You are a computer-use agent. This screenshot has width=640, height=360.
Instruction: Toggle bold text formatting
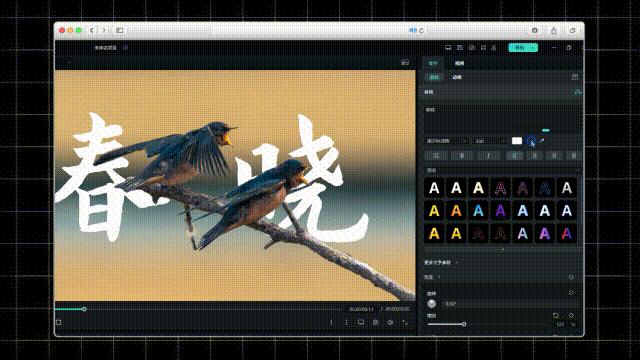(x=462, y=156)
